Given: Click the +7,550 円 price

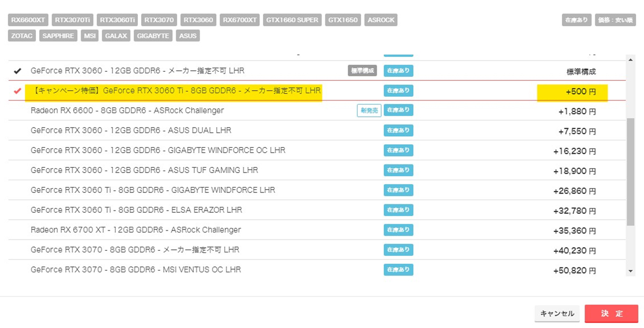Looking at the screenshot, I should click(577, 131).
